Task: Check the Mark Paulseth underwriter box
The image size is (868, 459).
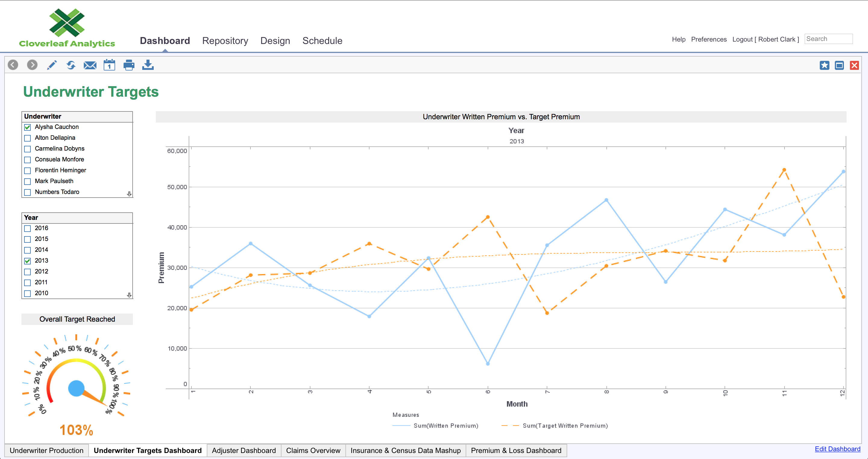Action: 28,182
